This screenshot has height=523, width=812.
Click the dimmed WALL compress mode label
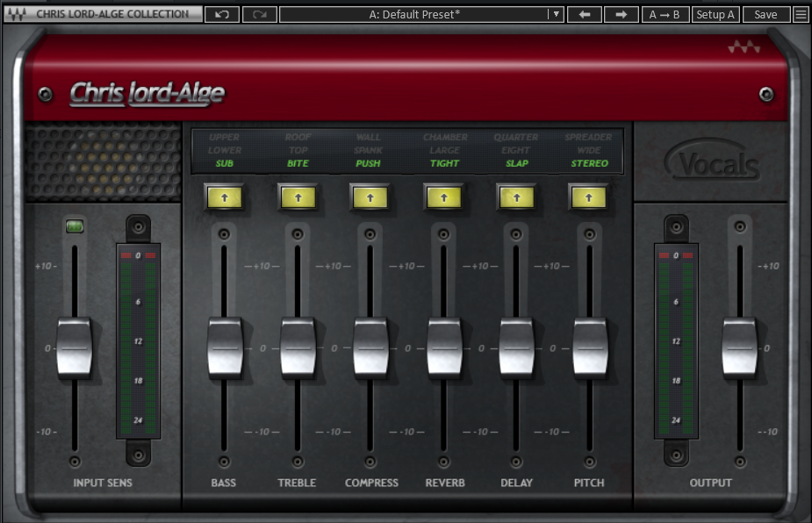(x=368, y=137)
